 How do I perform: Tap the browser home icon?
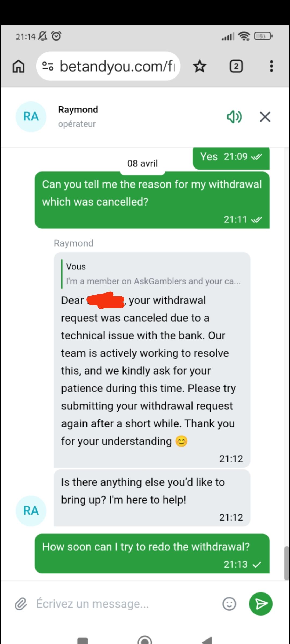pos(19,66)
